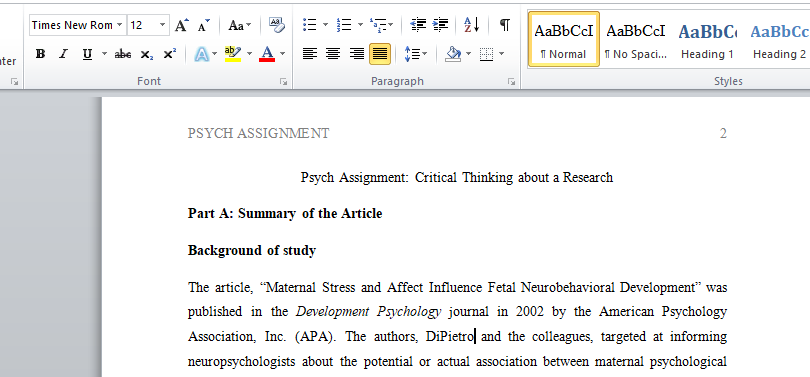Align text left

point(309,54)
